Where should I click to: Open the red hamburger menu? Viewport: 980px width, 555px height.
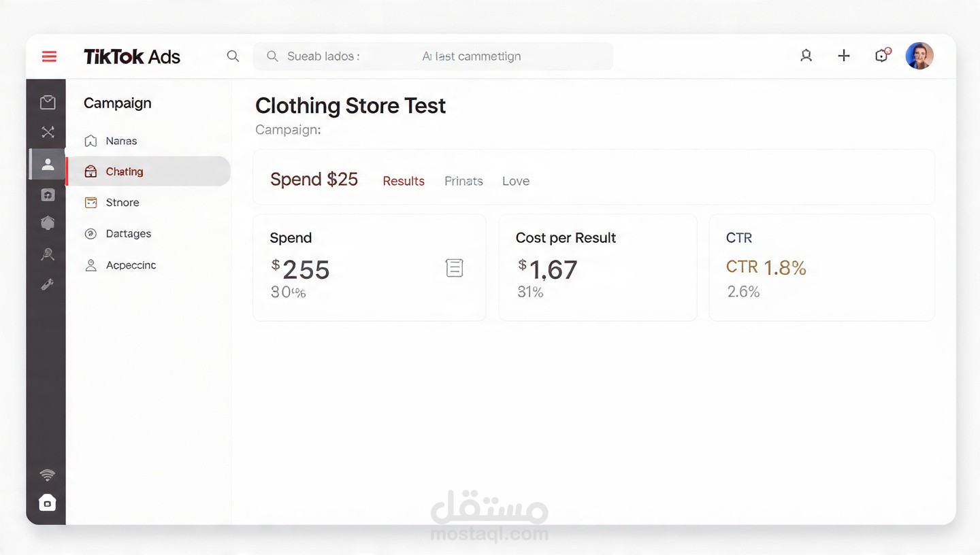[x=49, y=56]
